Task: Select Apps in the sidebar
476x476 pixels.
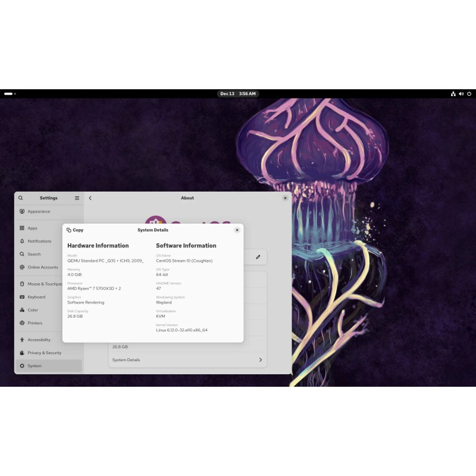Action: tap(32, 228)
